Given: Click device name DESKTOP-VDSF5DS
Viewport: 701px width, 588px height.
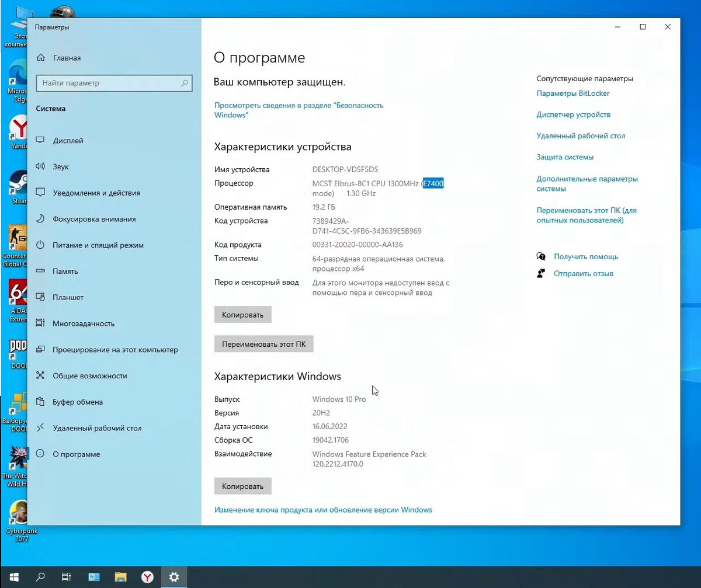Looking at the screenshot, I should pyautogui.click(x=345, y=169).
